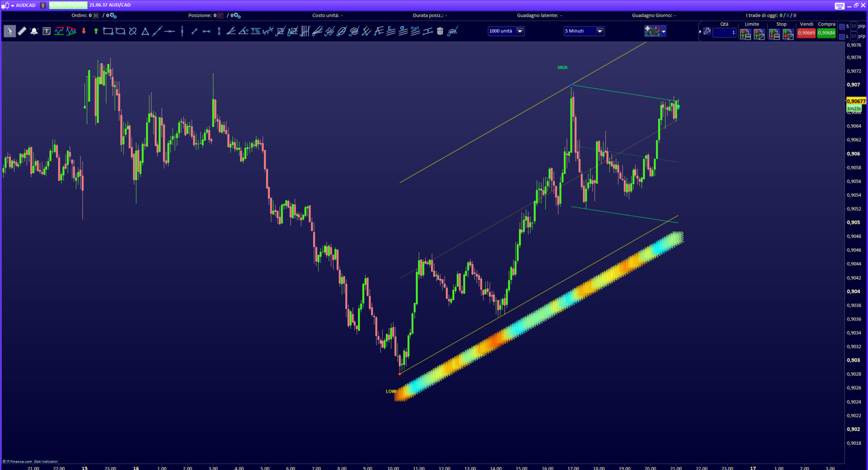Image resolution: width=868 pixels, height=470 pixels.
Task: Click the Vendi price 0,90669 button
Action: 806,33
